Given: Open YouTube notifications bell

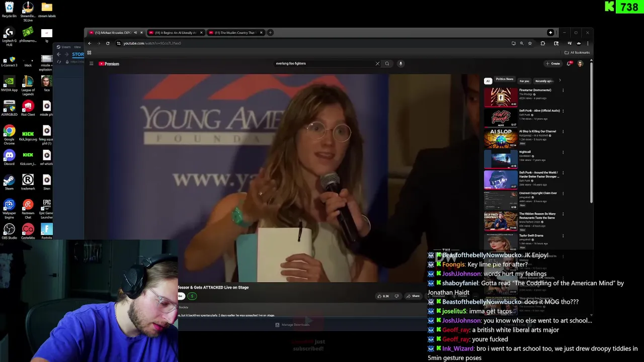Looking at the screenshot, I should pyautogui.click(x=569, y=63).
